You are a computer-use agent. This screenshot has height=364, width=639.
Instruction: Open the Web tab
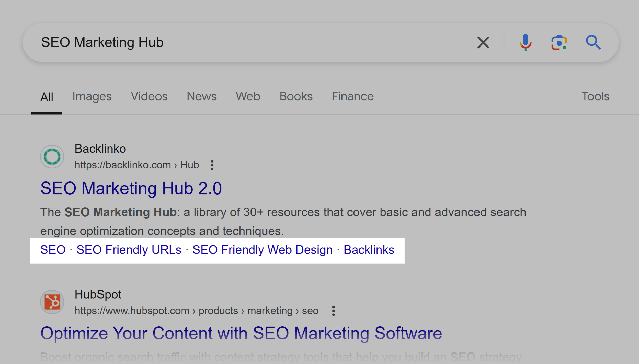pyautogui.click(x=248, y=97)
